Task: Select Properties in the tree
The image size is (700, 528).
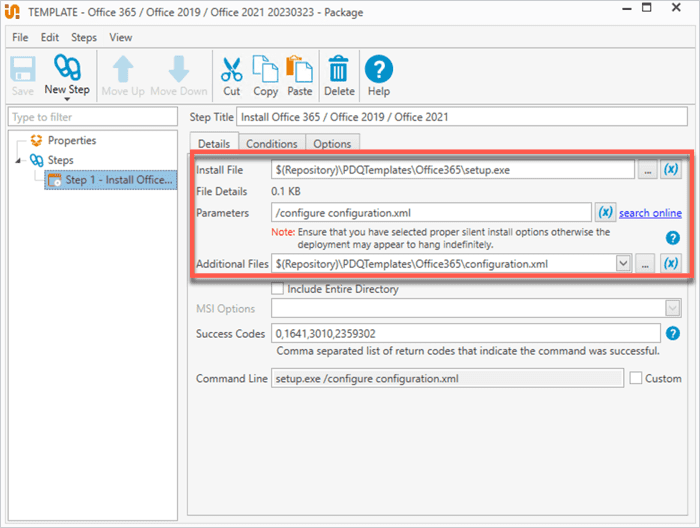Action: click(72, 140)
